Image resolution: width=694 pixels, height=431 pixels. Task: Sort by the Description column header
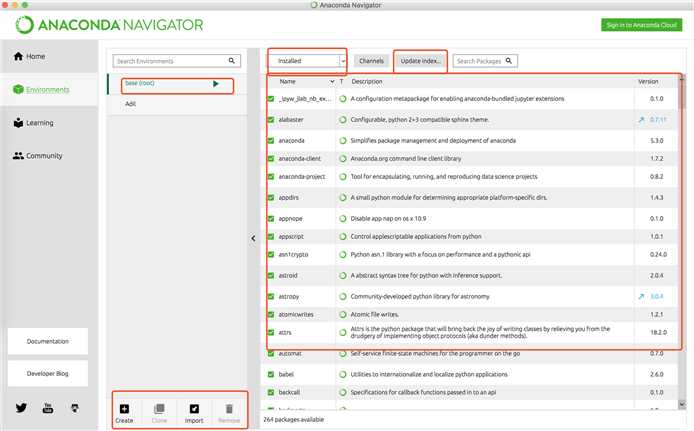click(x=366, y=81)
